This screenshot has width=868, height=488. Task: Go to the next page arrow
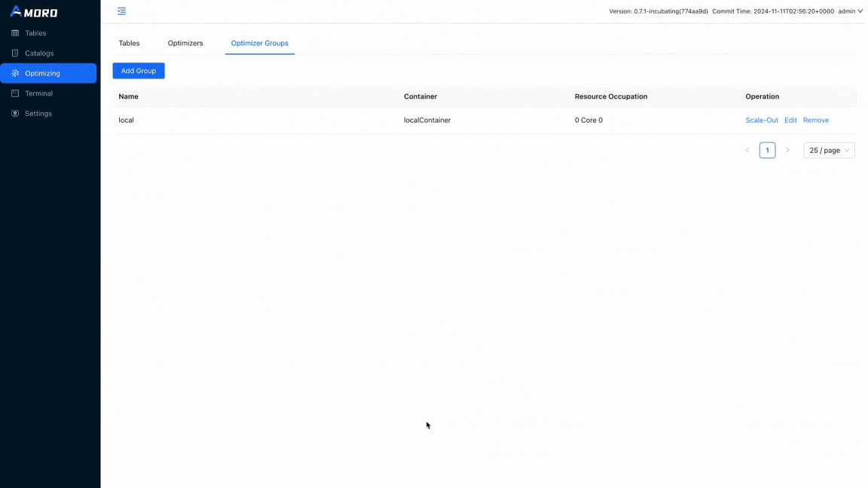pyautogui.click(x=787, y=150)
